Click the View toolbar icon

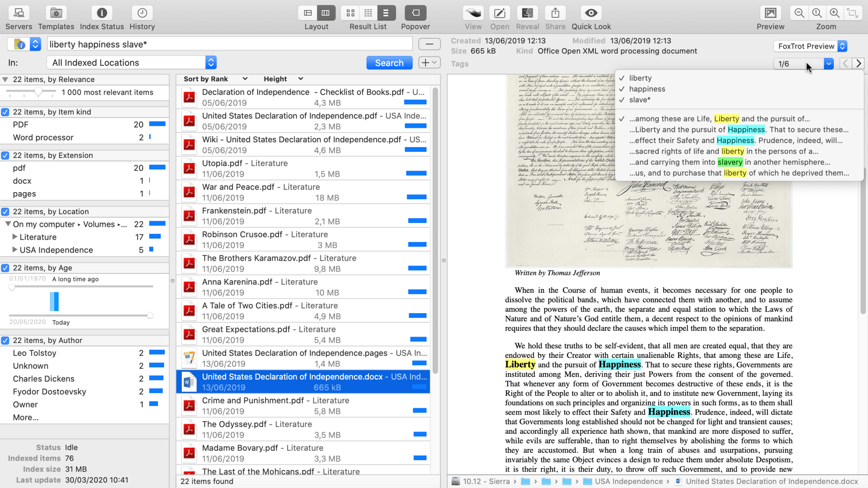pyautogui.click(x=473, y=13)
